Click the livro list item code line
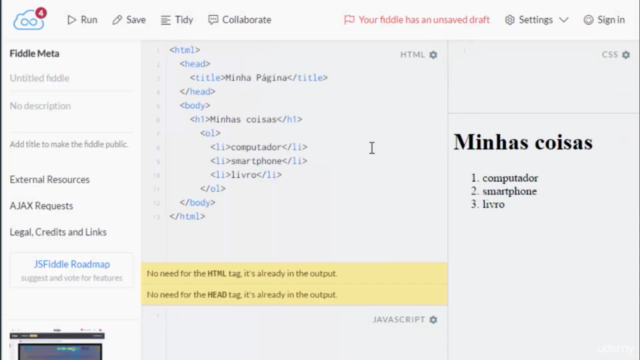The height and width of the screenshot is (360, 640). point(246,175)
